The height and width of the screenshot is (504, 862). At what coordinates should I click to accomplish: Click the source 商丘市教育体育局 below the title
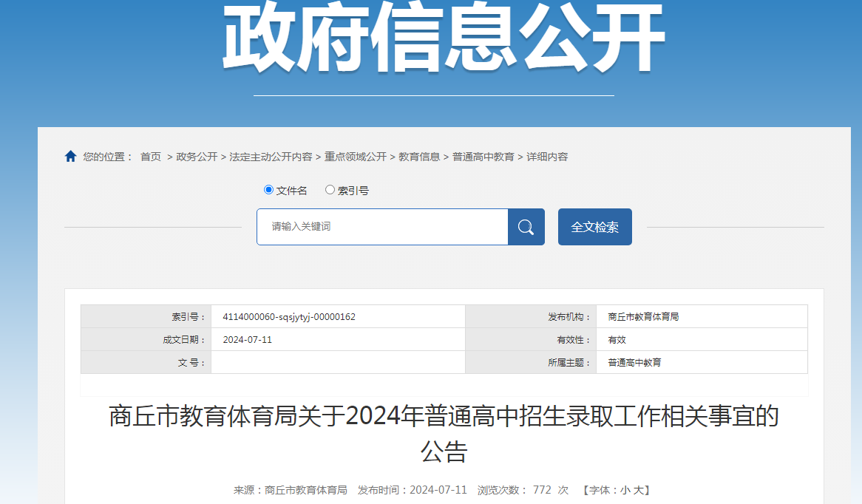(306, 488)
